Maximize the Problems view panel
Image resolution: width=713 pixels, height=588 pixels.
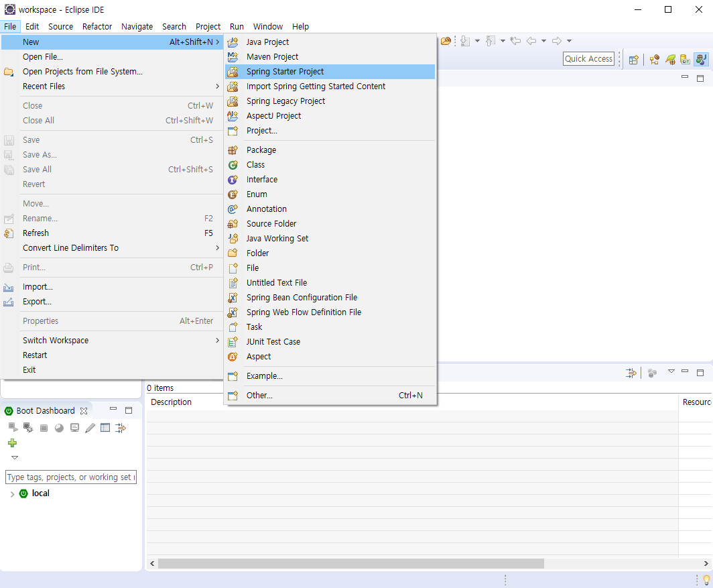(700, 373)
